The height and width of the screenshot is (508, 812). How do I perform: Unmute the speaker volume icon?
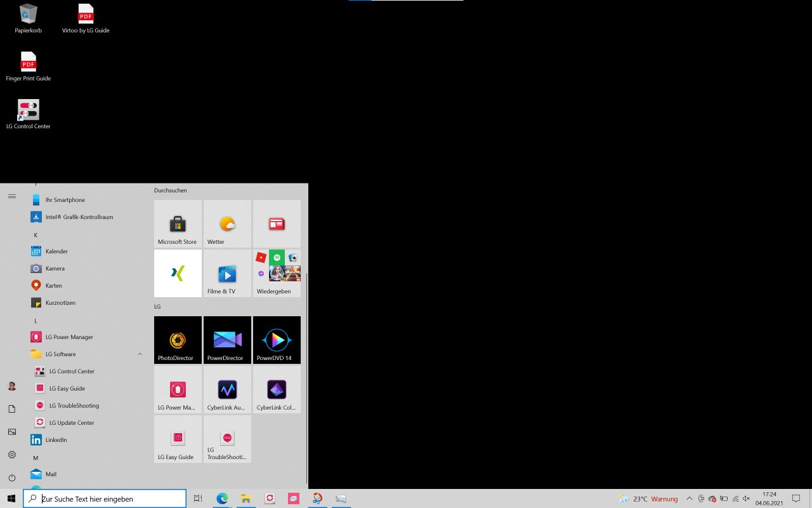pos(746,498)
